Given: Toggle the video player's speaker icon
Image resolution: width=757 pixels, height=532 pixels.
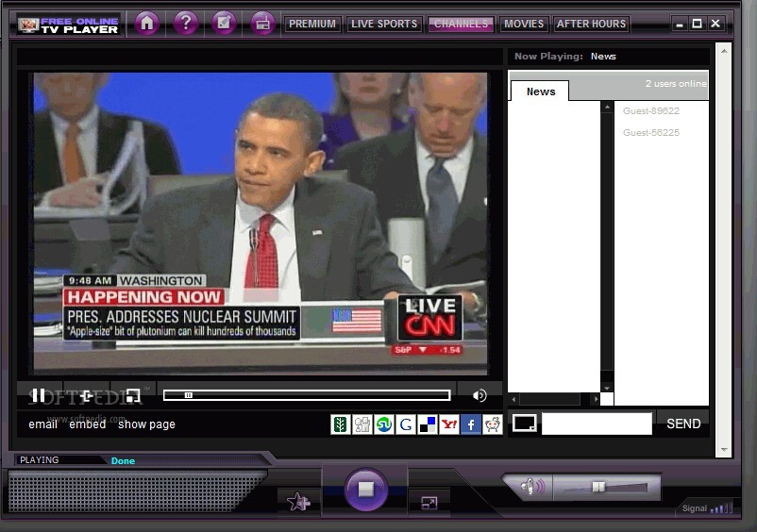Looking at the screenshot, I should (479, 395).
